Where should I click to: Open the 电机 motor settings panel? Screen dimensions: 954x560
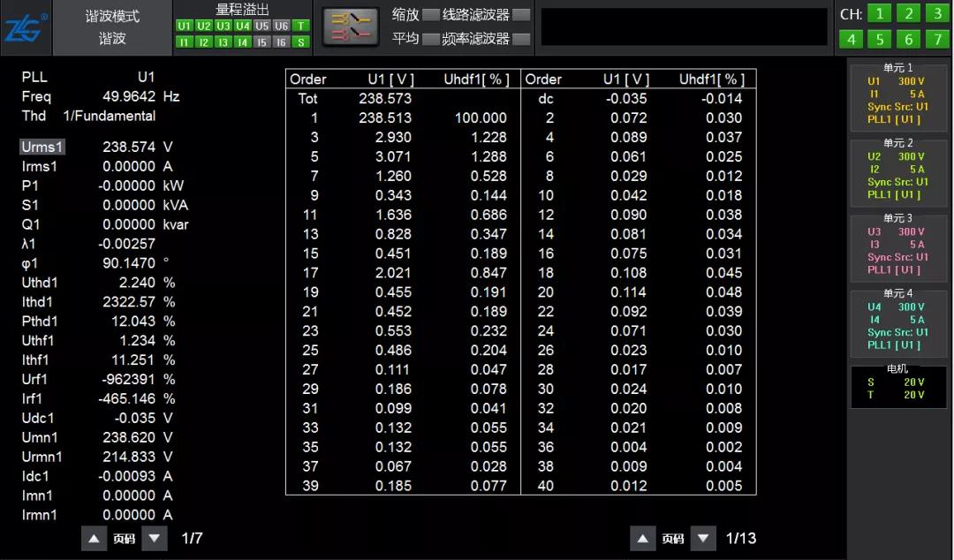tap(897, 387)
